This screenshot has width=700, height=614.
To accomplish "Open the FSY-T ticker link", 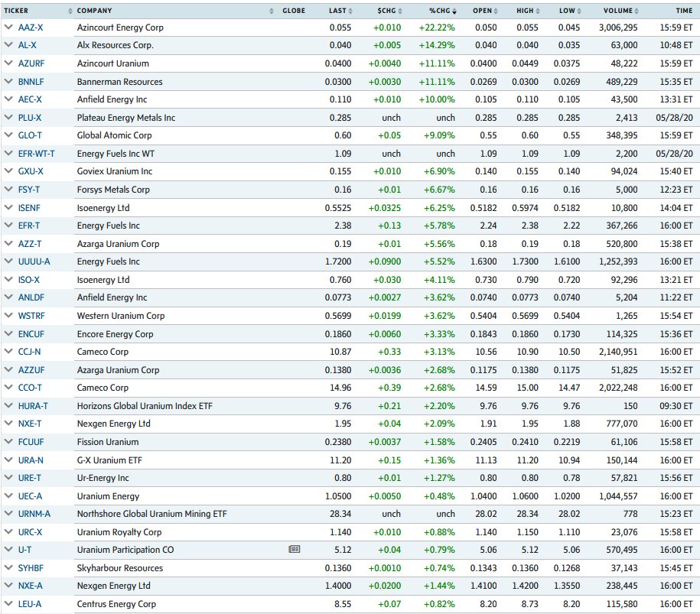I will 28,190.
